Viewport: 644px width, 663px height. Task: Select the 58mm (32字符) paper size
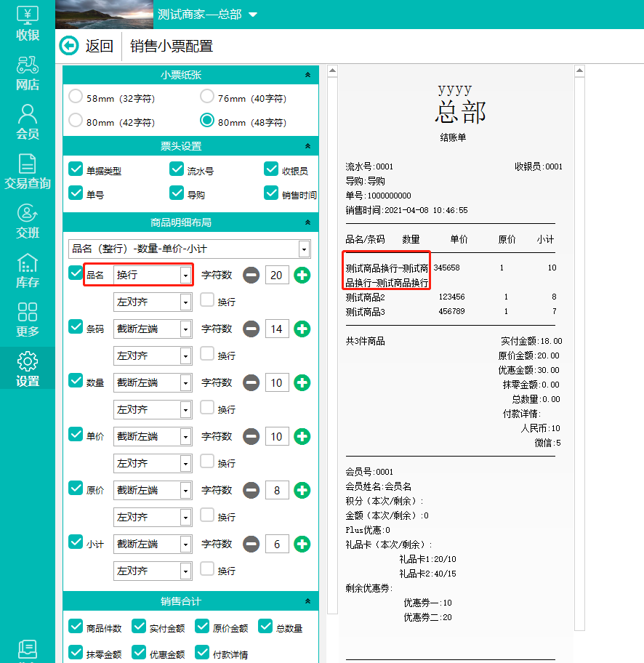76,97
